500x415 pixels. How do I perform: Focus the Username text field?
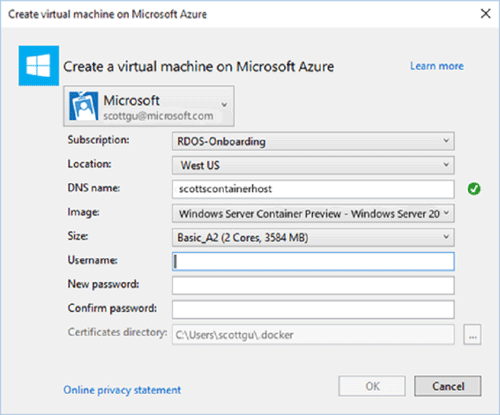tap(313, 261)
